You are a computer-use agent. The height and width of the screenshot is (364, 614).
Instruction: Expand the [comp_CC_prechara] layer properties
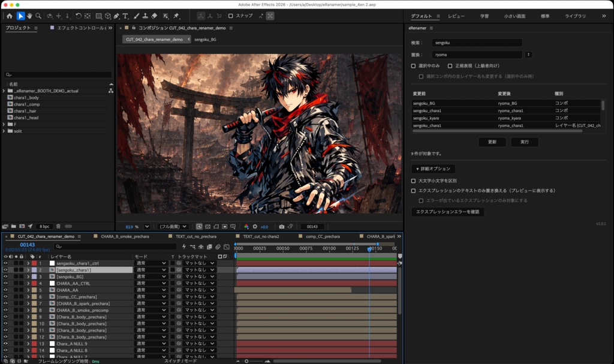28,297
